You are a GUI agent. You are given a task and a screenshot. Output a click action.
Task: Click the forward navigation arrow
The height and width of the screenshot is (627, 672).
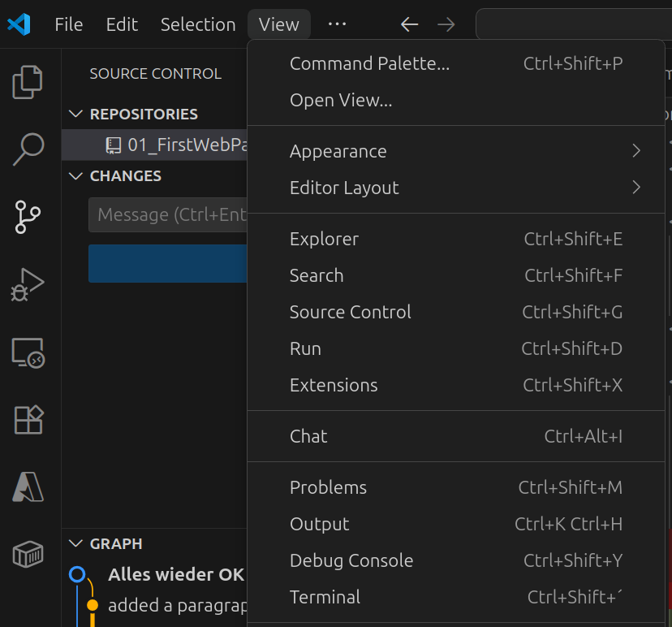pos(446,24)
